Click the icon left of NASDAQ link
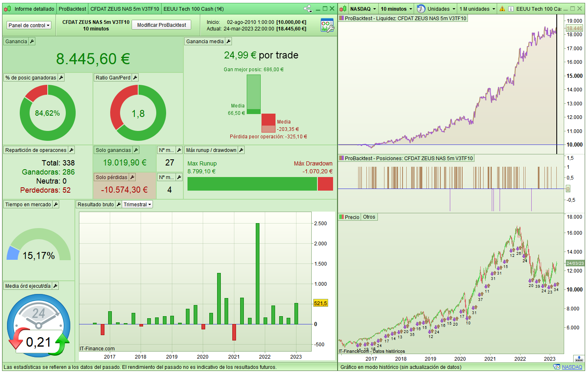 coord(557,367)
